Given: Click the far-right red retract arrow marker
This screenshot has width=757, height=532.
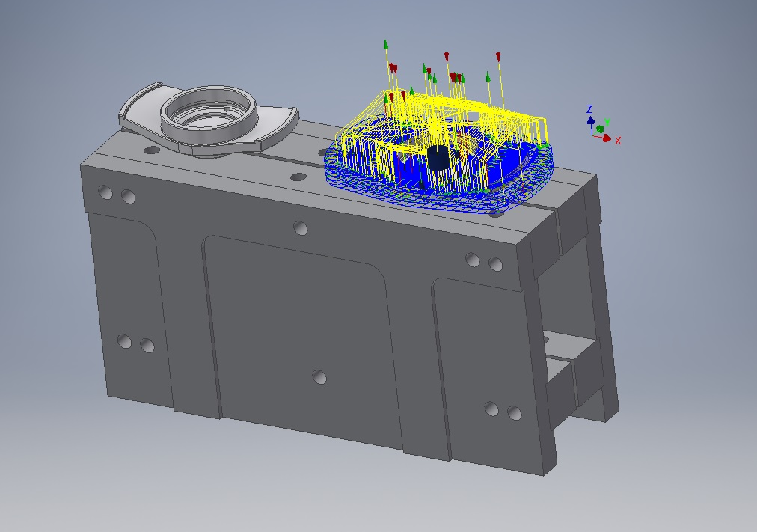Looking at the screenshot, I should pos(498,56).
